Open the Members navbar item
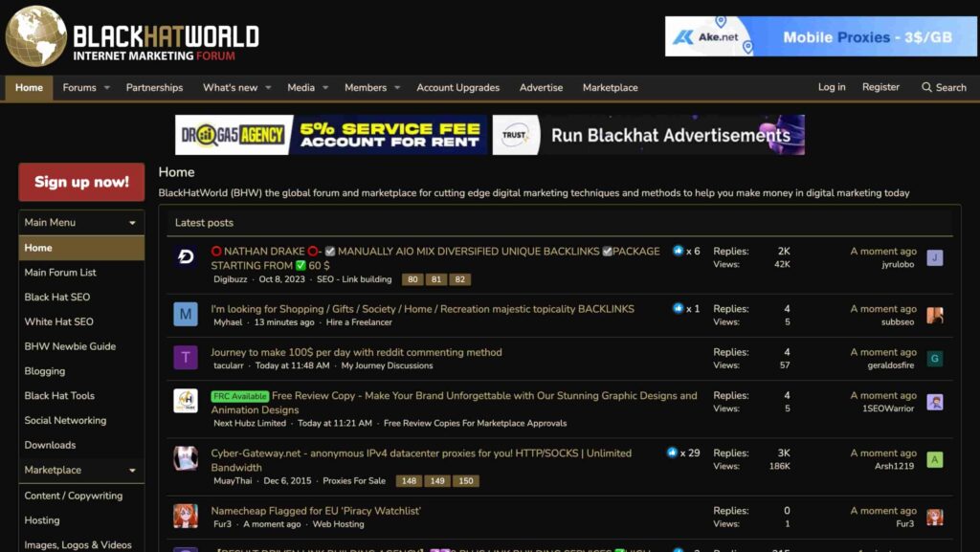The height and width of the screenshot is (552, 980). pos(366,88)
